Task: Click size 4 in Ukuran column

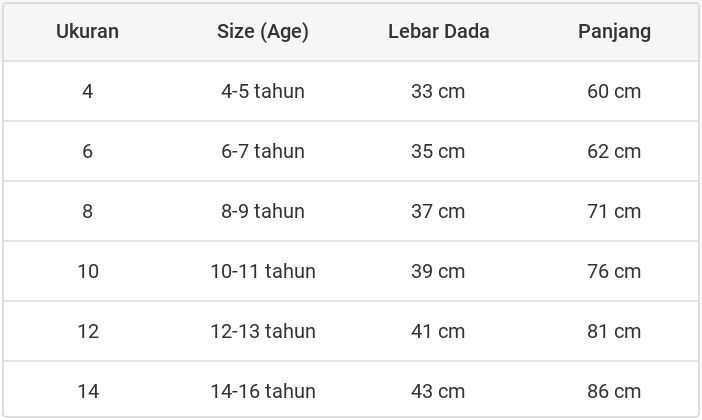Action: coord(88,91)
